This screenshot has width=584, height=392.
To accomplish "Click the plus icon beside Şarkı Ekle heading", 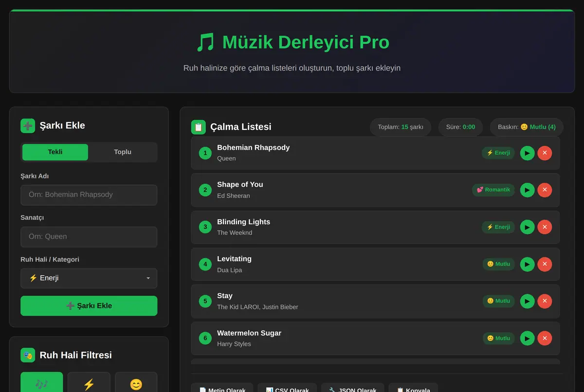I will pyautogui.click(x=28, y=125).
